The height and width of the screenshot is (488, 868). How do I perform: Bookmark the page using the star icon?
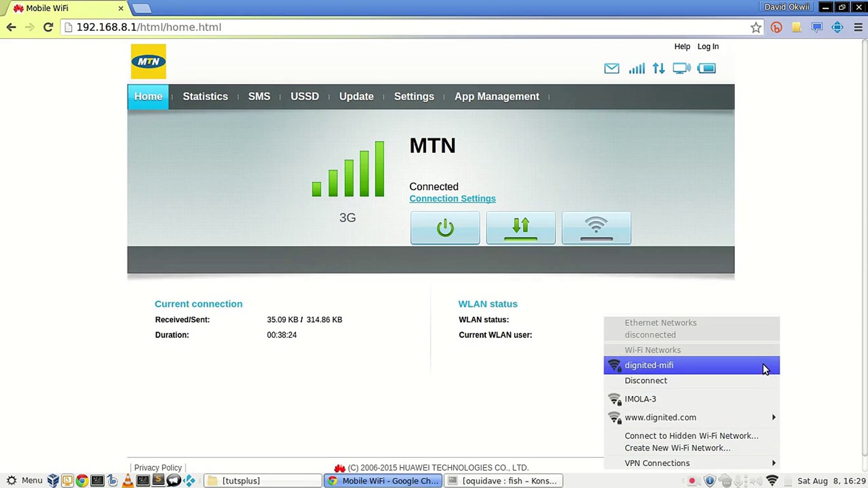(755, 28)
